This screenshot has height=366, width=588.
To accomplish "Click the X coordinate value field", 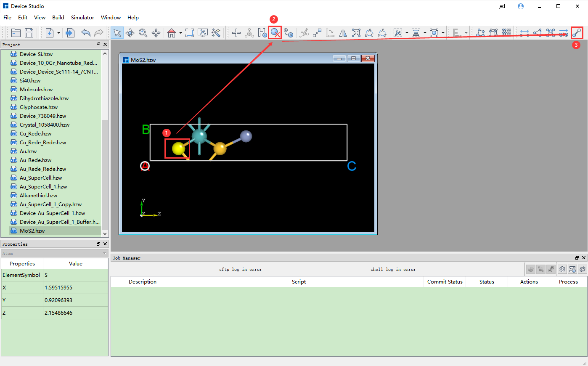I will coord(75,288).
